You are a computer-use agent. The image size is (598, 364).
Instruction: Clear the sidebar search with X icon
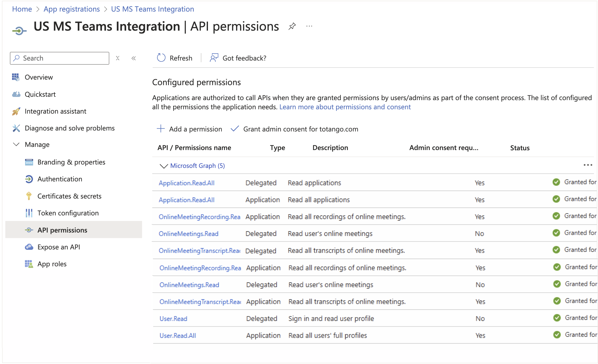[x=118, y=58]
